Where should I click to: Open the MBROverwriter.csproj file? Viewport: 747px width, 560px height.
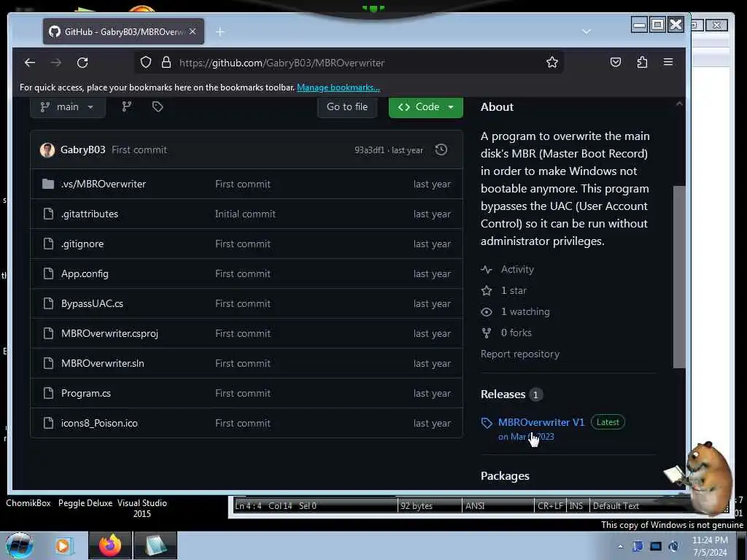pos(109,334)
